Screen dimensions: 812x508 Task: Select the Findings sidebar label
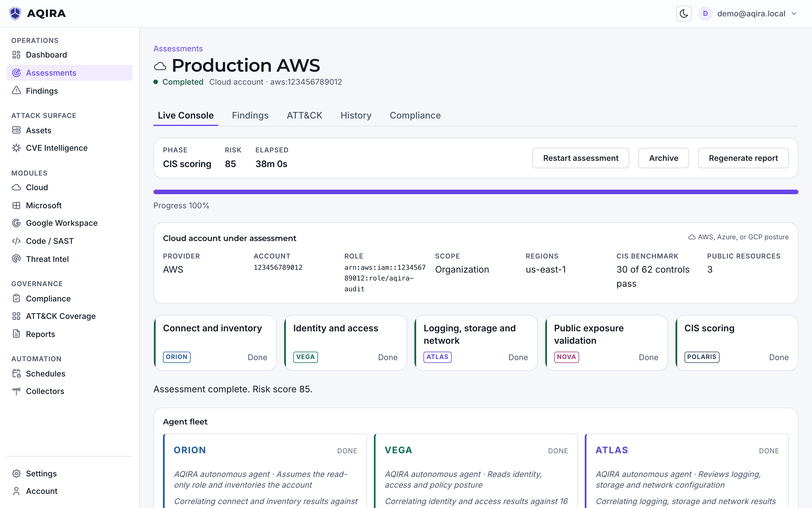[42, 91]
